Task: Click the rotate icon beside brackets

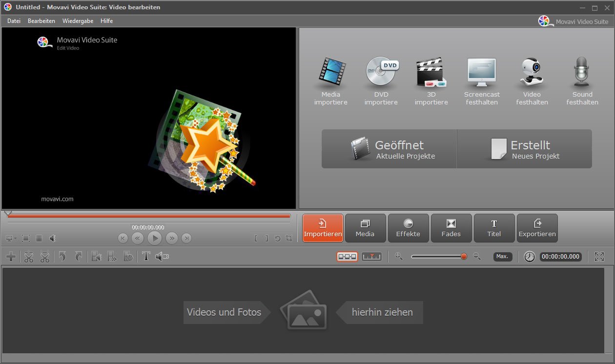Action: (277, 238)
